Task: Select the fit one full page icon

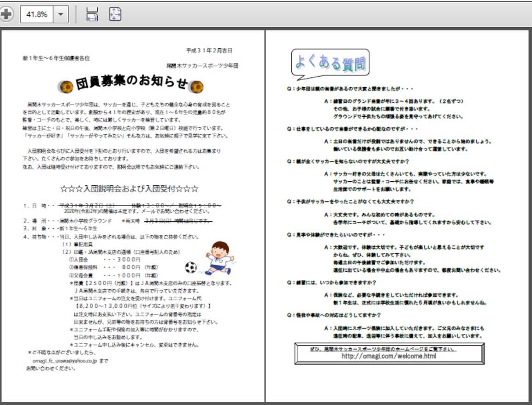Action: [x=115, y=15]
